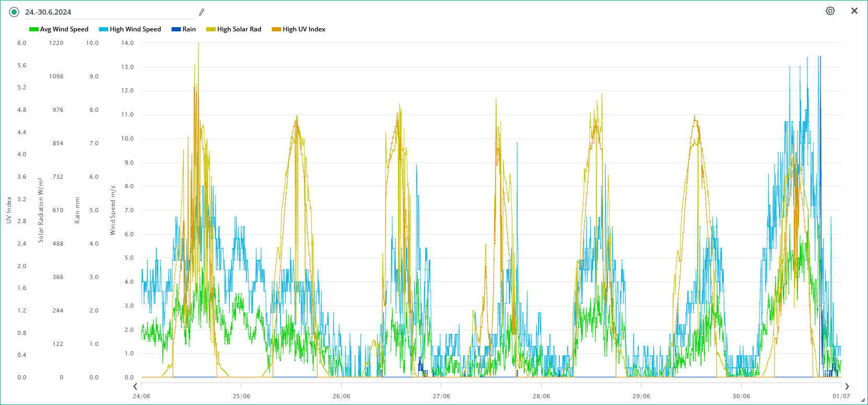Advance to next time period using right arrow
Screen dimensions: 868x405
coord(847,387)
